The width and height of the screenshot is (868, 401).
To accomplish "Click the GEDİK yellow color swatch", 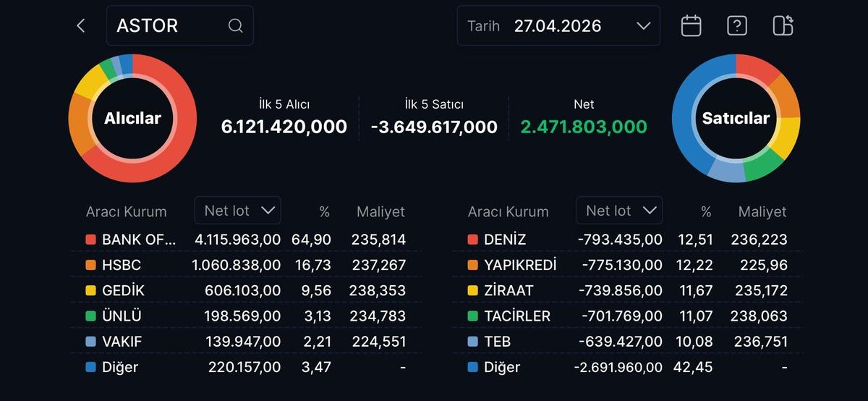I will pyautogui.click(x=91, y=290).
